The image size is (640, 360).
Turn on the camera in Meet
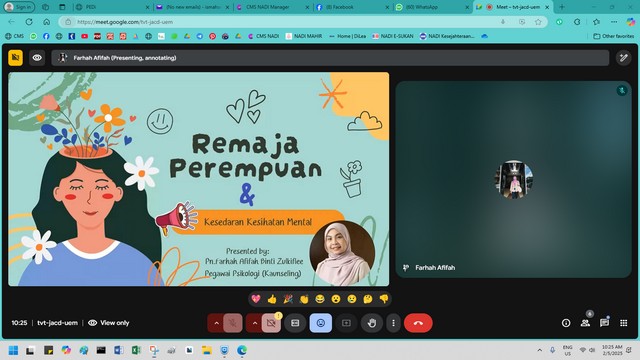tap(271, 323)
